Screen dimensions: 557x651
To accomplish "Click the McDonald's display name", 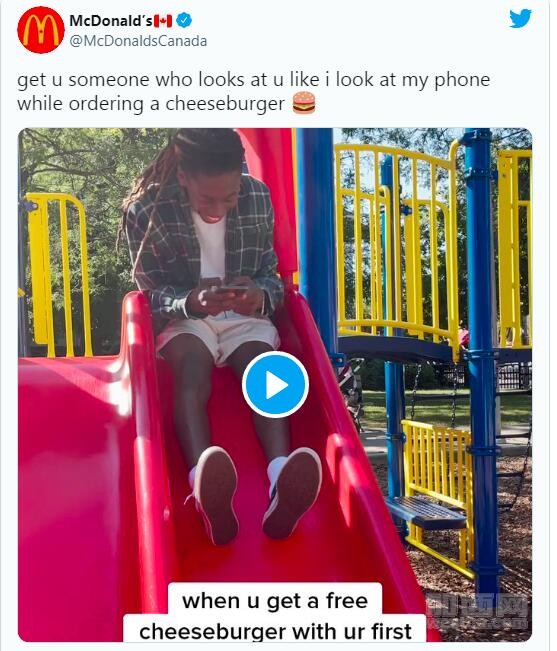I will [111, 20].
